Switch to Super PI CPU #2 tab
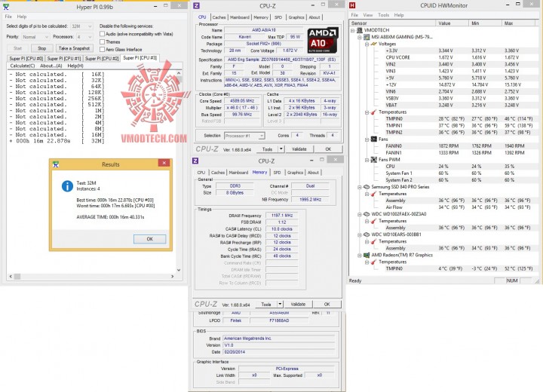Screen dimensions: 543x392 click(x=102, y=59)
